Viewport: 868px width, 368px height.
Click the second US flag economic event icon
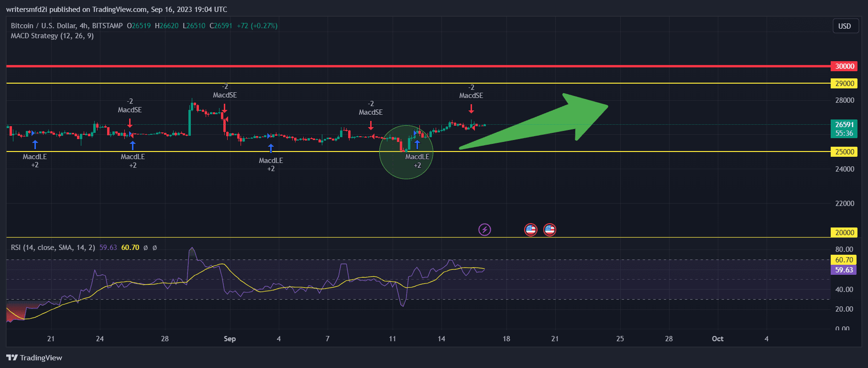(549, 230)
